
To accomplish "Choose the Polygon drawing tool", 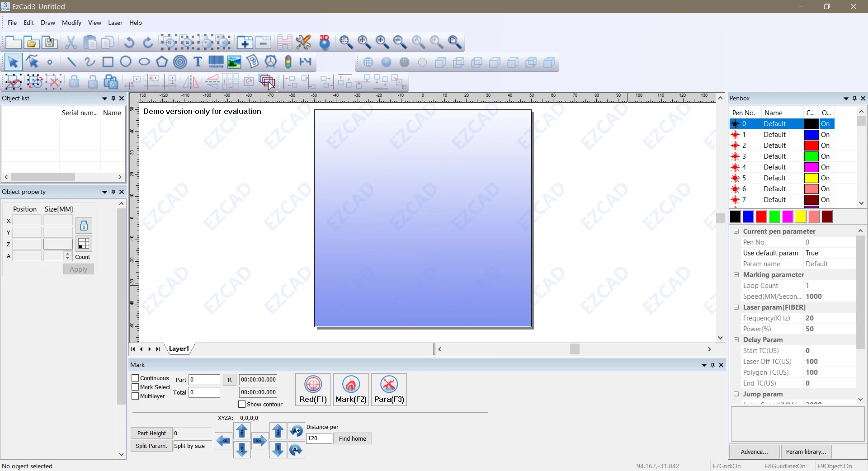I will point(162,62).
